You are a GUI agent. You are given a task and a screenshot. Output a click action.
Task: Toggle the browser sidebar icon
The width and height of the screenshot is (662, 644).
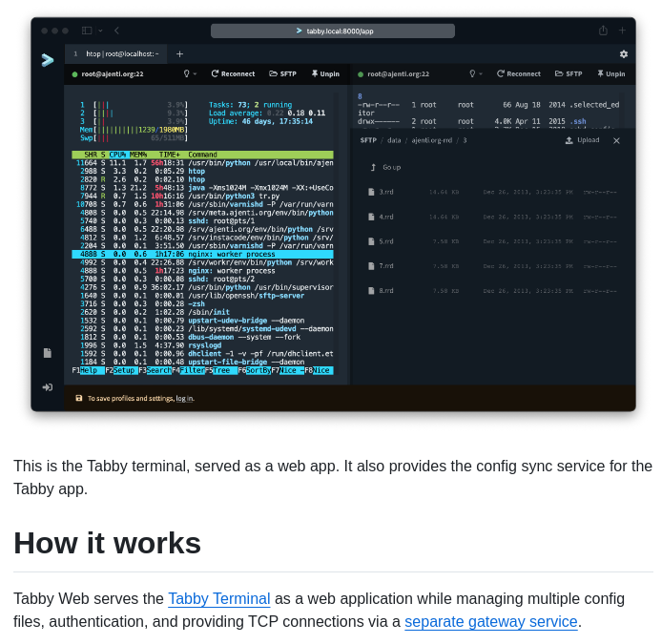87,31
